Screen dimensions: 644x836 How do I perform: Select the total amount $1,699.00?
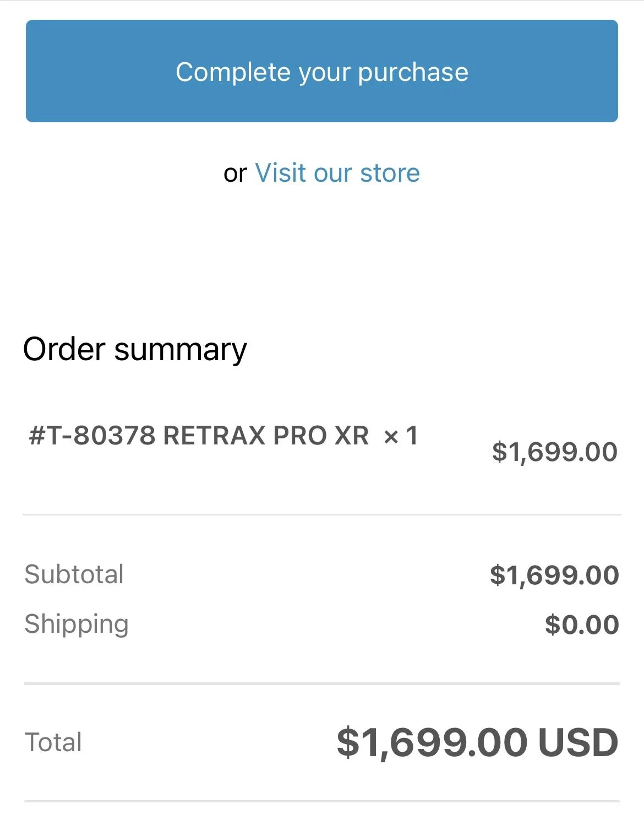point(432,742)
